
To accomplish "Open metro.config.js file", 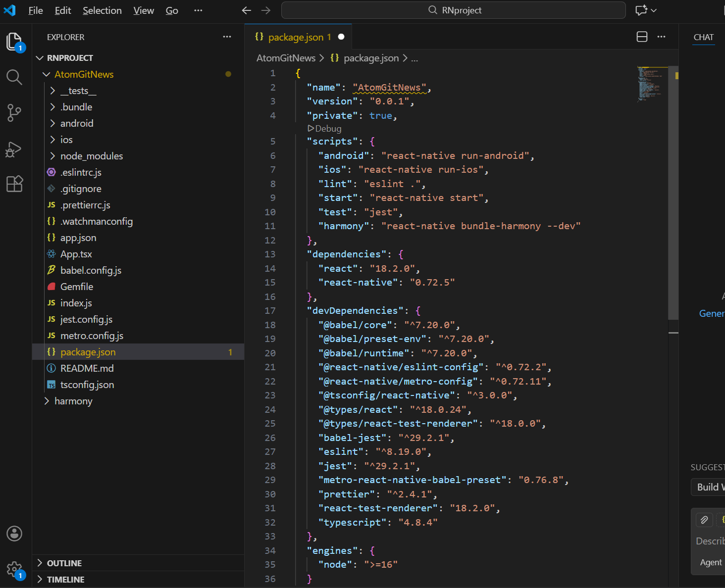I will (138, 336).
